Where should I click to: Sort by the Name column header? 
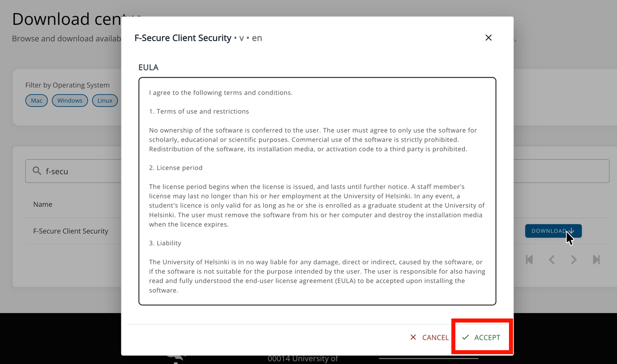pos(43,204)
